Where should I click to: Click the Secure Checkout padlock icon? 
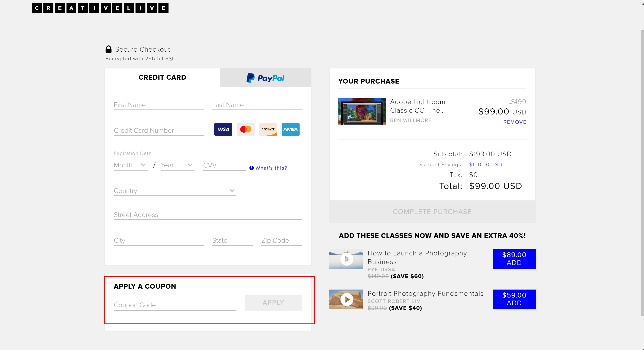[x=109, y=49]
